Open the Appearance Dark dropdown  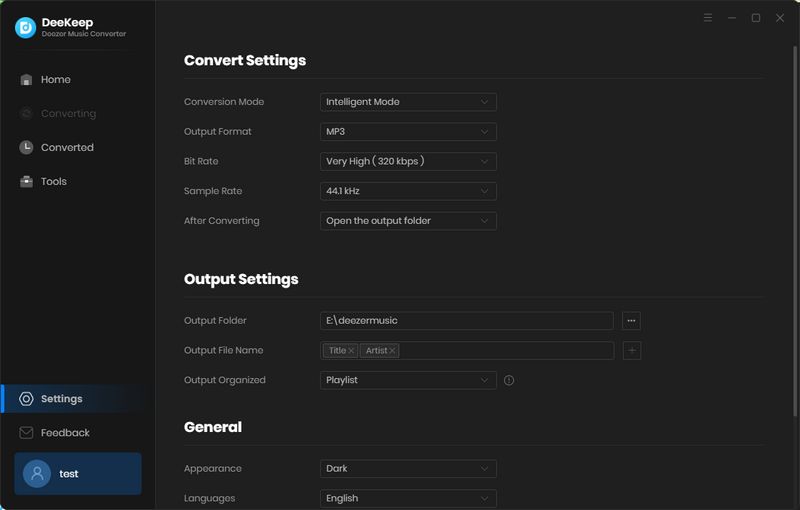coord(408,469)
